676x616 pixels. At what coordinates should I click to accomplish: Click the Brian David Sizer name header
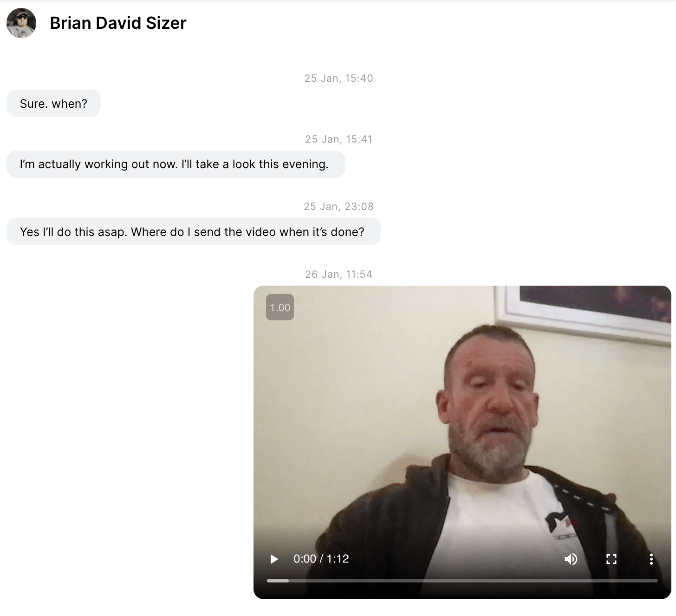pyautogui.click(x=118, y=23)
